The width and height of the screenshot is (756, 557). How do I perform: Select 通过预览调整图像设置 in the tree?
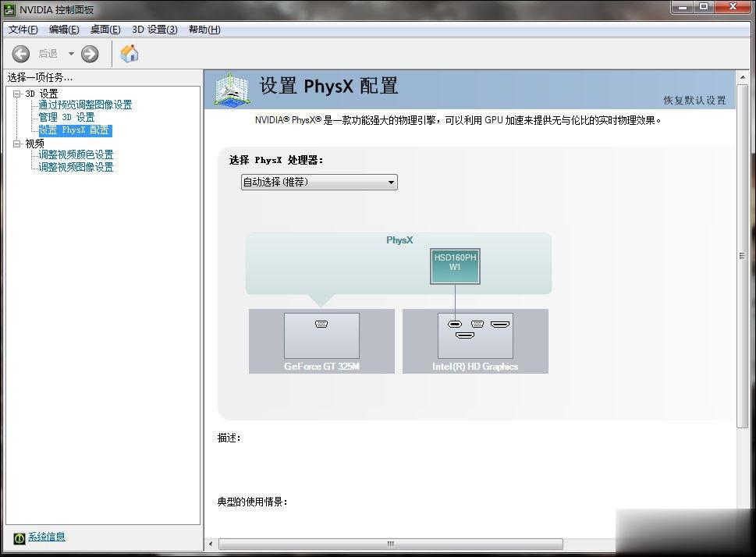click(x=85, y=105)
